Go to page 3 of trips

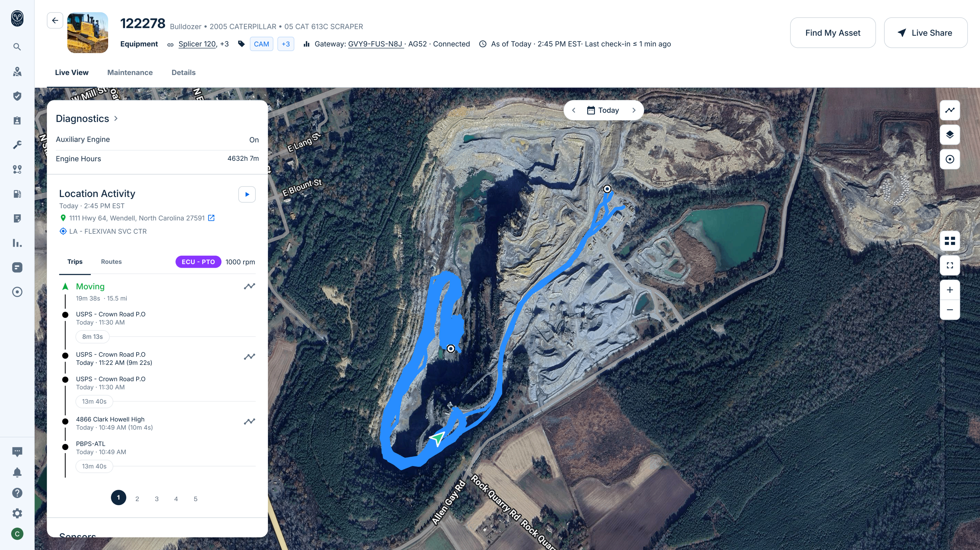pyautogui.click(x=157, y=499)
